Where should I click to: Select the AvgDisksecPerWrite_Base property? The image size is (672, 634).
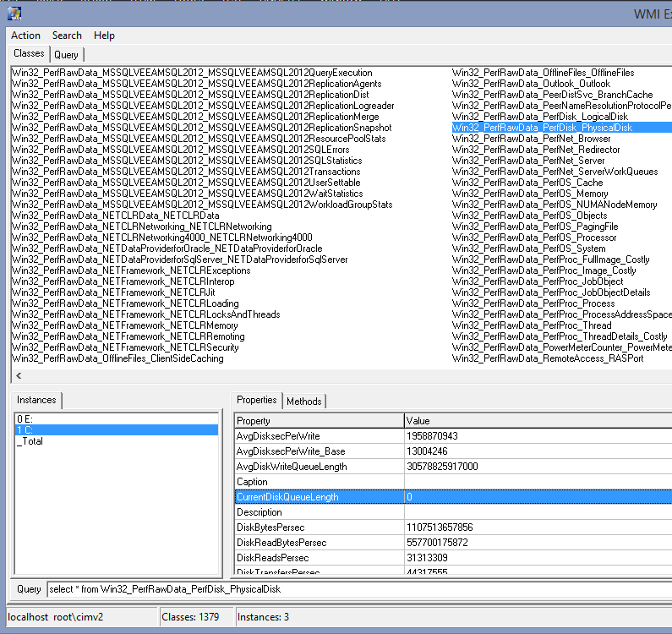[x=453, y=451]
